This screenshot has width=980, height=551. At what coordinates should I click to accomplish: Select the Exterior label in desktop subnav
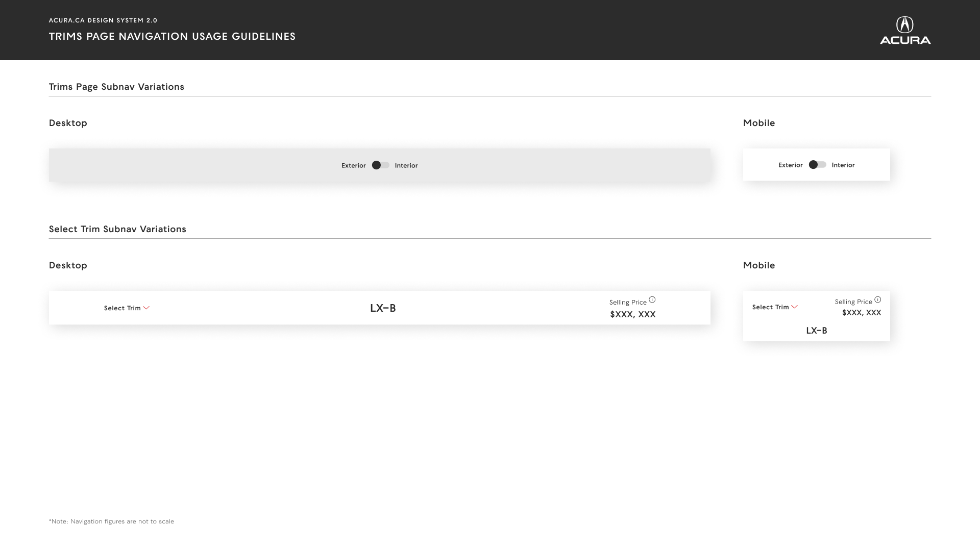coord(354,165)
